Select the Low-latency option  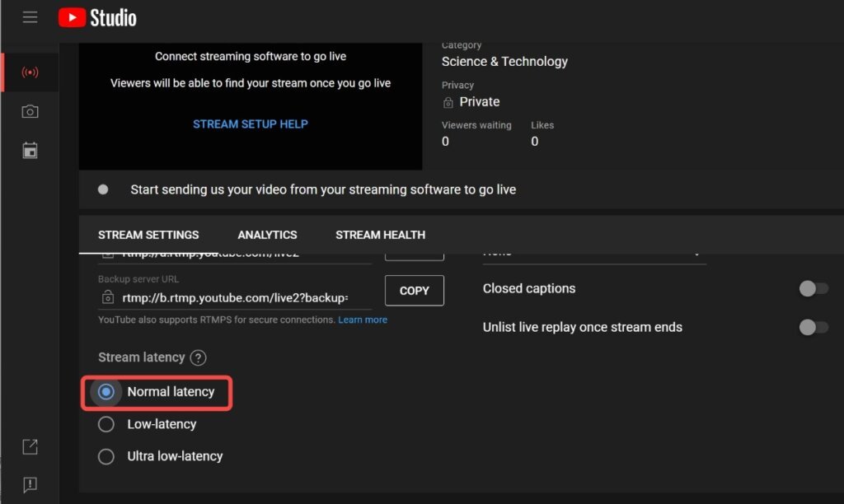(x=105, y=424)
